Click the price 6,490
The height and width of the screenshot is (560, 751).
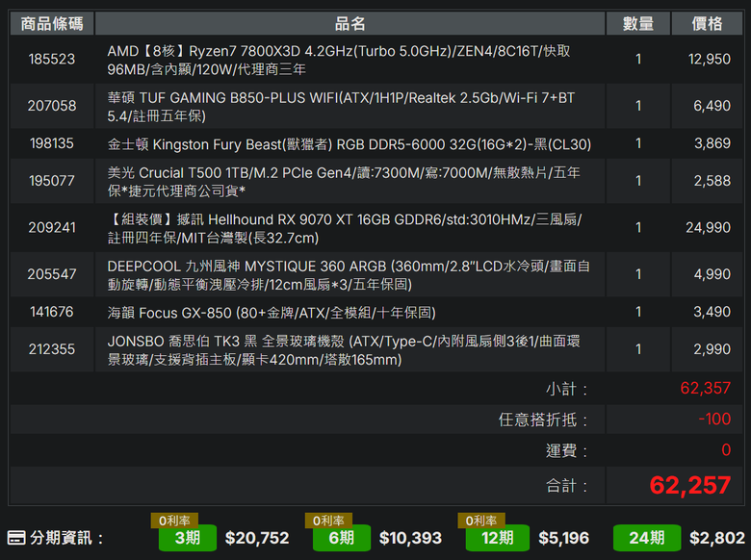[x=712, y=106]
